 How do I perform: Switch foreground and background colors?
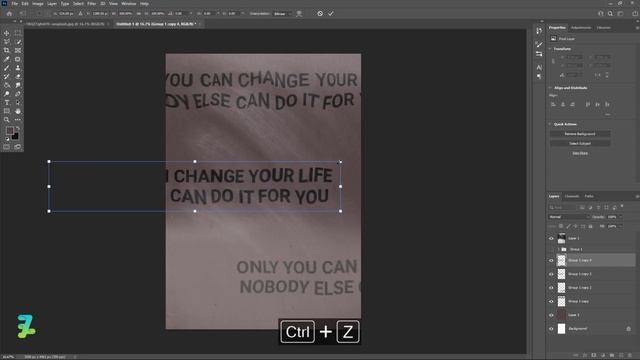click(x=18, y=128)
